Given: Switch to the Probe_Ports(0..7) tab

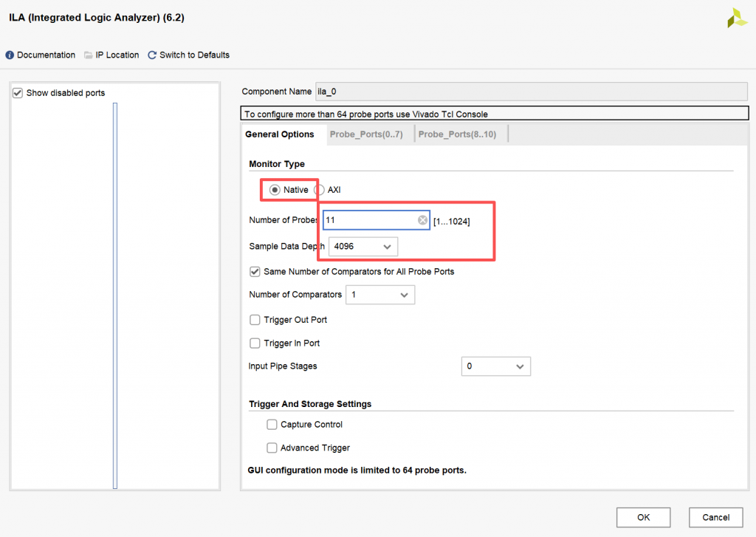Looking at the screenshot, I should pos(366,134).
